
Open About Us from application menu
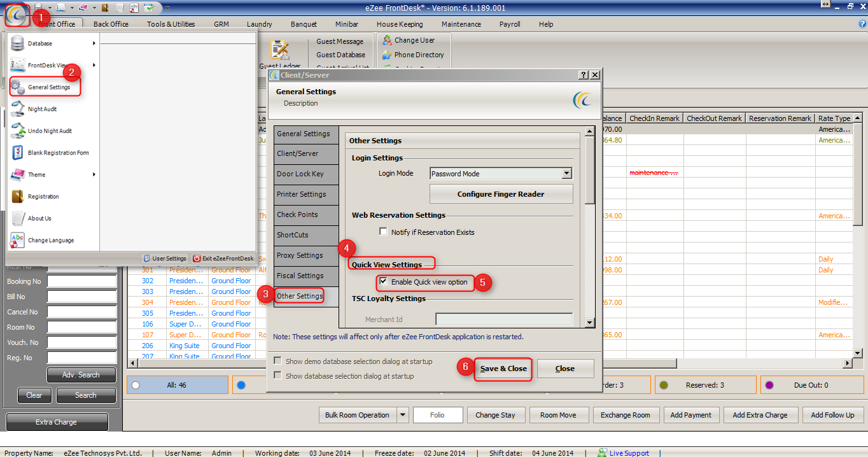tap(39, 218)
